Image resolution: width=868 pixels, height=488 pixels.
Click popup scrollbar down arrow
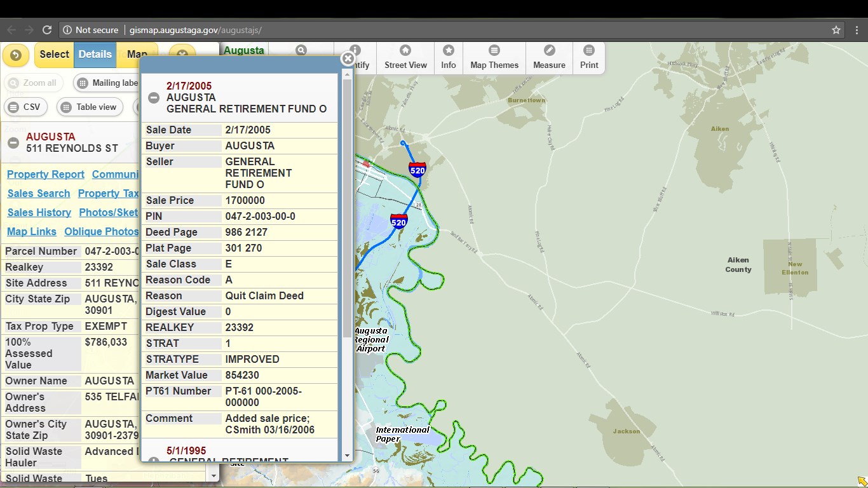(347, 455)
